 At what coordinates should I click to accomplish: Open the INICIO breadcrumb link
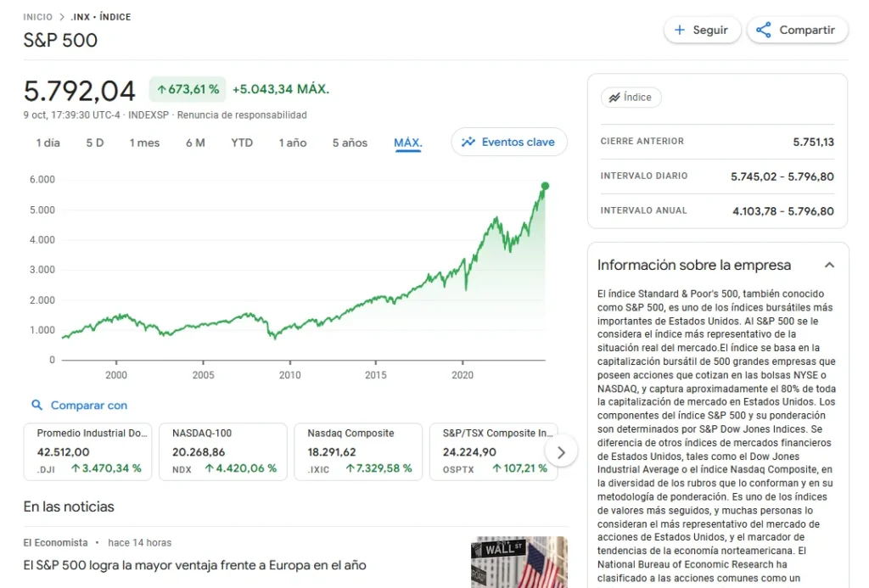37,17
